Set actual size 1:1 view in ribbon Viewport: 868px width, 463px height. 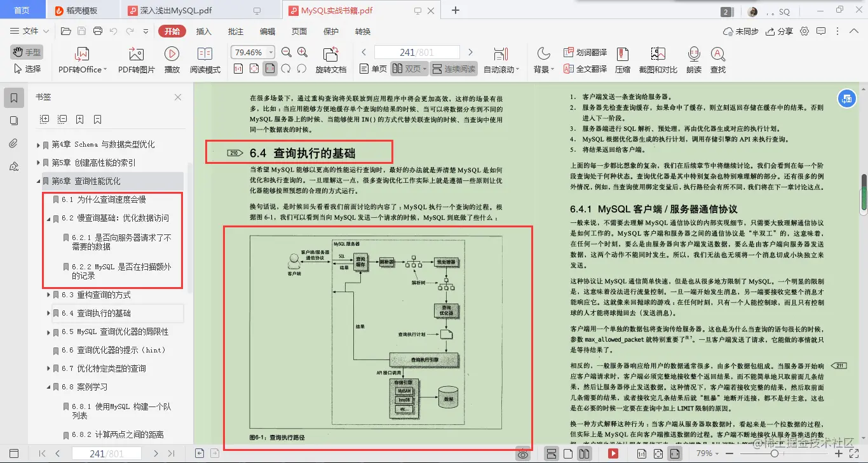pyautogui.click(x=238, y=69)
